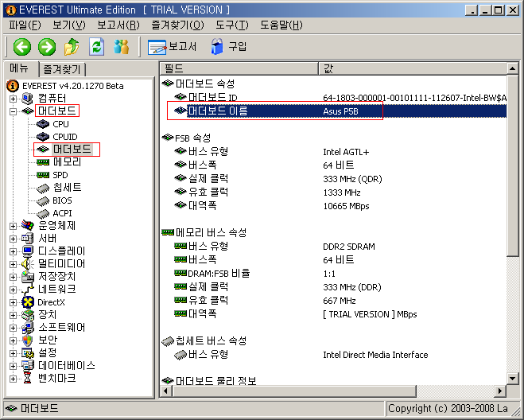Open the 도구(T) menu
The image size is (524, 420).
[232, 25]
